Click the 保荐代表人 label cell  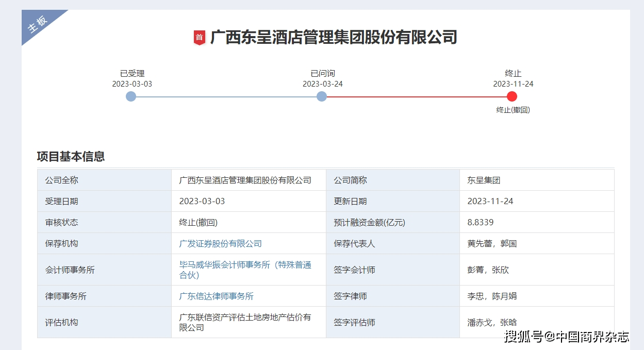tap(393, 243)
